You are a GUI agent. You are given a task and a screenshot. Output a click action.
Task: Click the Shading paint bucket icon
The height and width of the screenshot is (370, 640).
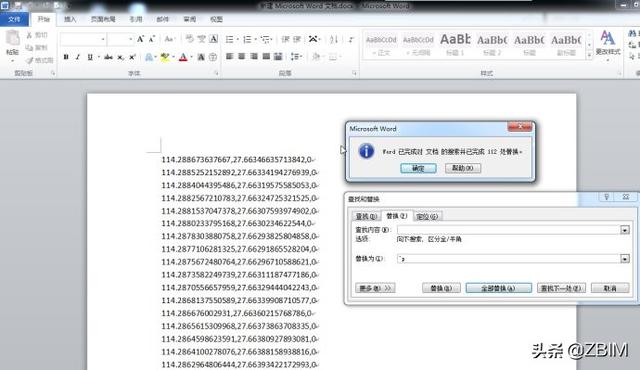[316, 57]
